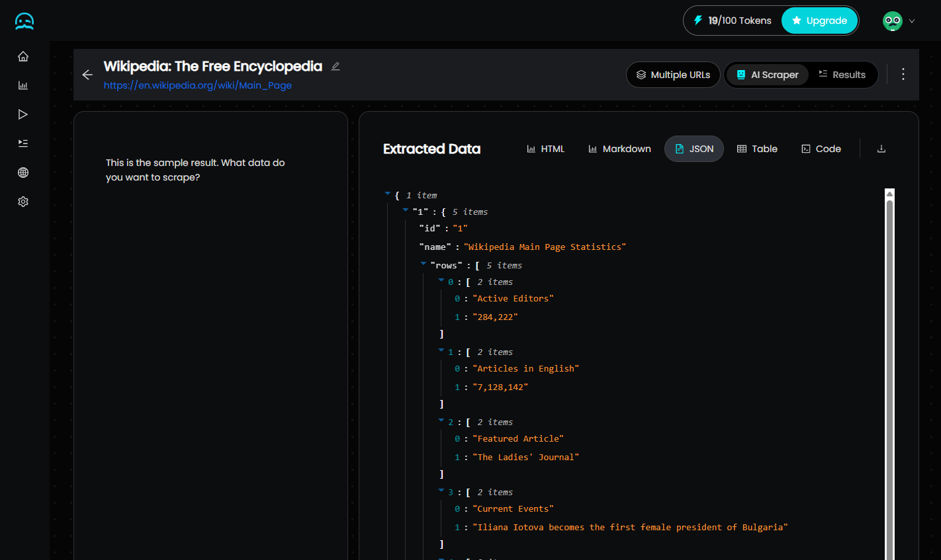Open the Wikipedia Main_Page URL link
This screenshot has height=560, width=941.
point(197,85)
